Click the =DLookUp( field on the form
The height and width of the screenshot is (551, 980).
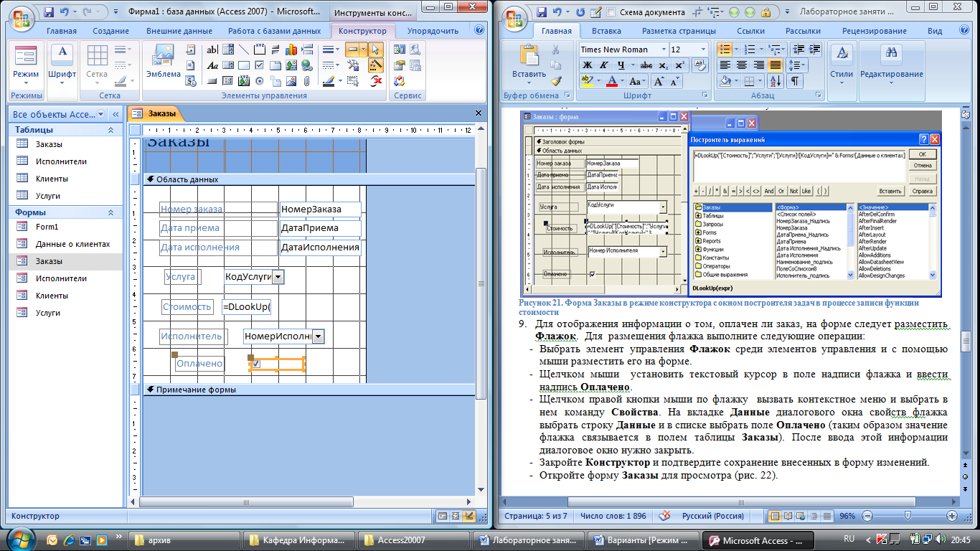(246, 307)
